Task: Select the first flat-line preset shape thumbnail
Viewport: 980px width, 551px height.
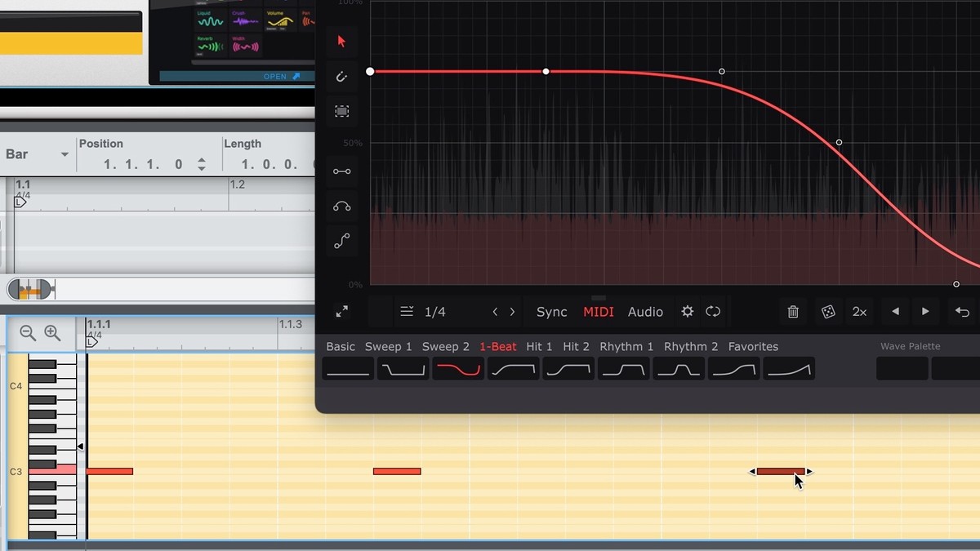Action: [348, 369]
